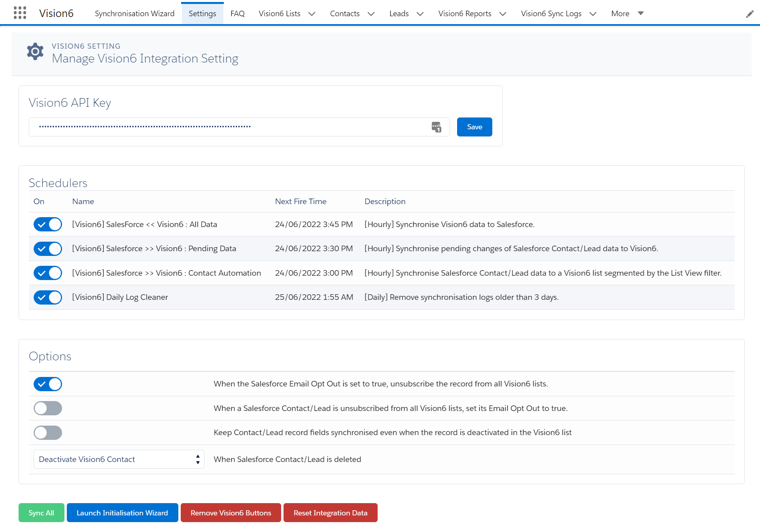
Task: Click the pencil edit navigation icon
Action: (749, 14)
